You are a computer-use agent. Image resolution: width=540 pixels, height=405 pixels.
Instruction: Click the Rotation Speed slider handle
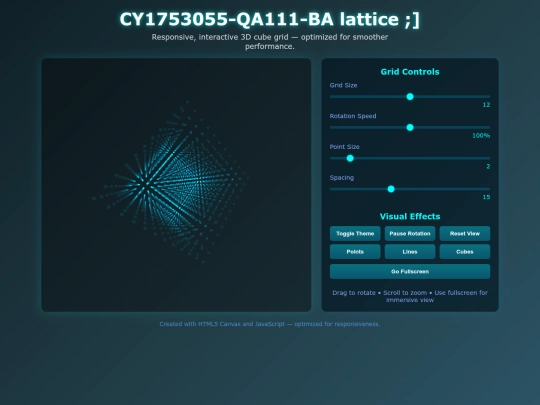coord(410,127)
